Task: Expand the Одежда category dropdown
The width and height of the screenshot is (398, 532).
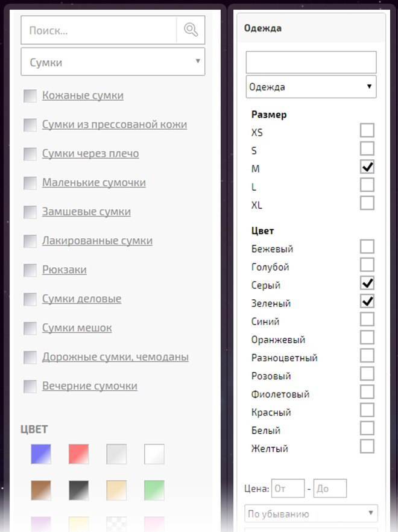Action: click(x=311, y=87)
